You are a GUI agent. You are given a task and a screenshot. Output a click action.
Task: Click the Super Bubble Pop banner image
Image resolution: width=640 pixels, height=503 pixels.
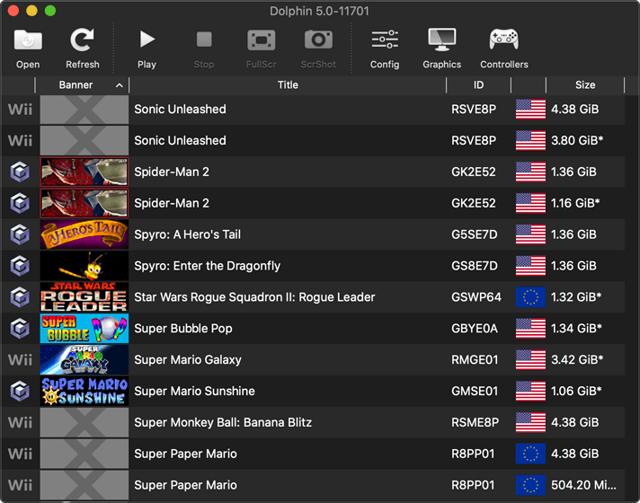click(x=84, y=328)
